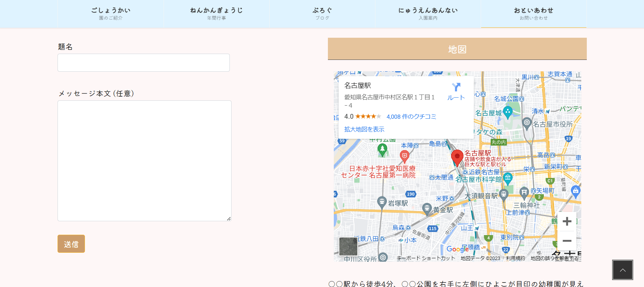Click the 中村公園 park tree marker
This screenshot has height=287, width=644.
tap(382, 150)
